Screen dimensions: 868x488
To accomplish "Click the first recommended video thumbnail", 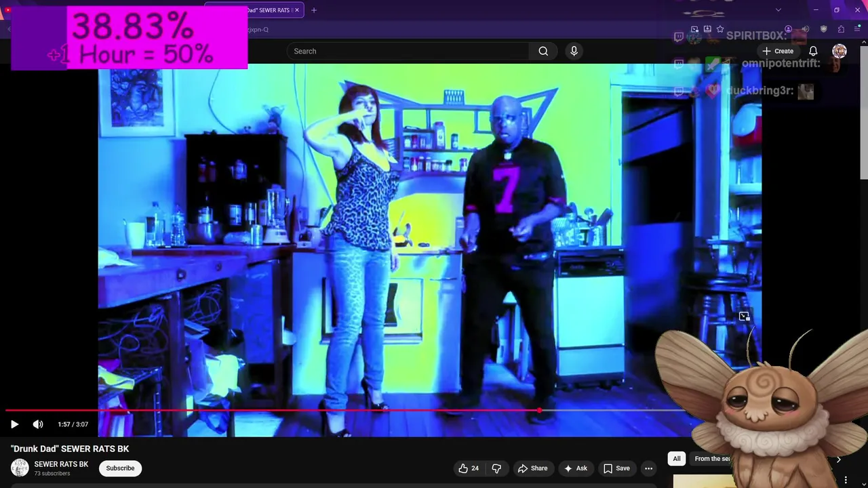I will tap(705, 481).
